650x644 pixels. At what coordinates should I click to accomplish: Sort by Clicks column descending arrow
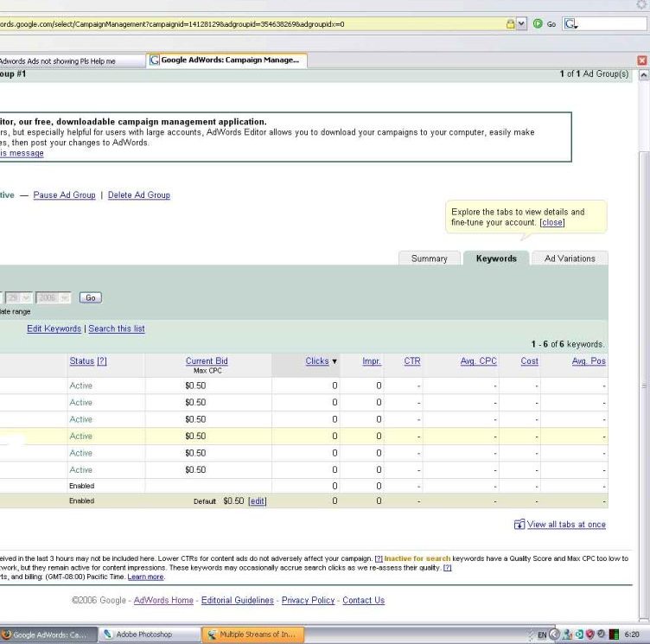click(335, 361)
